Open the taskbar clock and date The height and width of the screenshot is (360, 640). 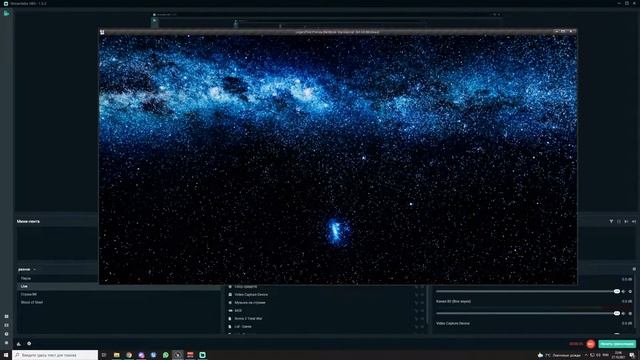coord(618,355)
